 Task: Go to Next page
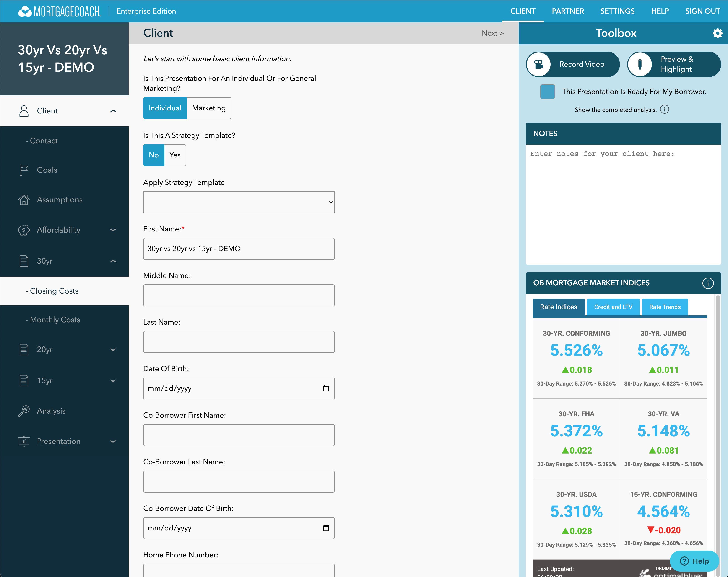click(492, 33)
